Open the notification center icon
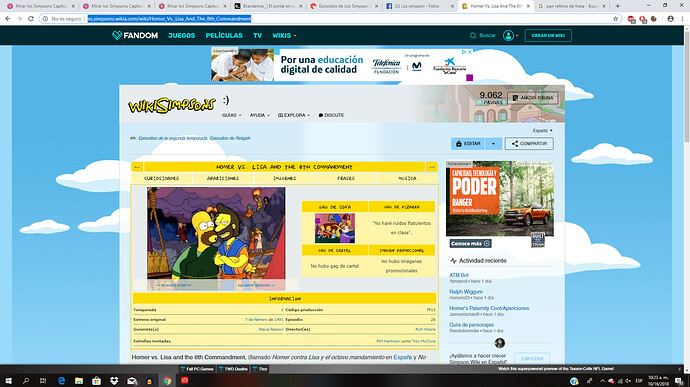 tap(679, 381)
